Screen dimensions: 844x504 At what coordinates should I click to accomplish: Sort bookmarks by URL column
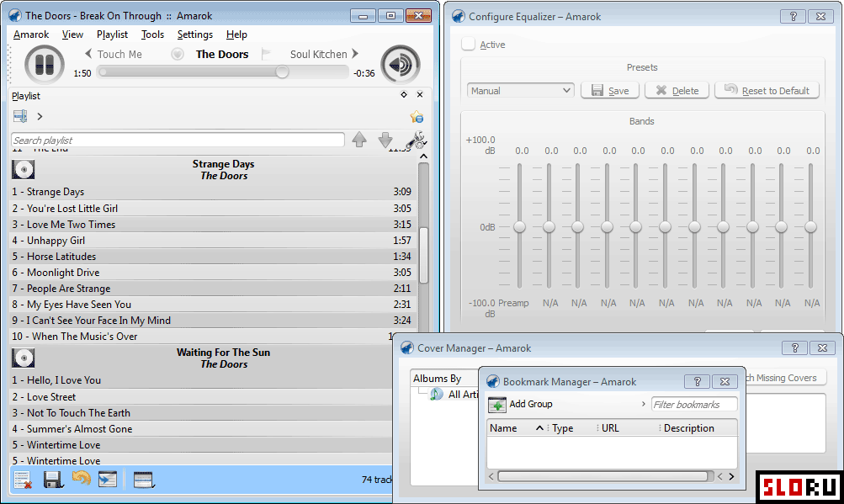(x=629, y=428)
